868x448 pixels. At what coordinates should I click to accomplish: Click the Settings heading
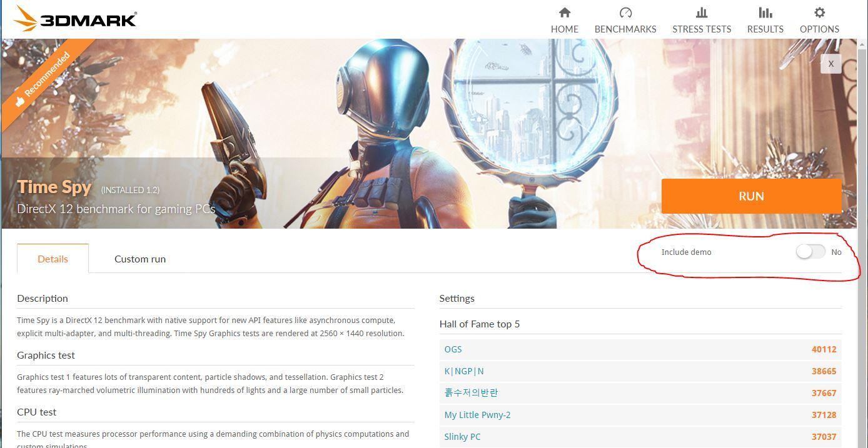[x=457, y=298]
